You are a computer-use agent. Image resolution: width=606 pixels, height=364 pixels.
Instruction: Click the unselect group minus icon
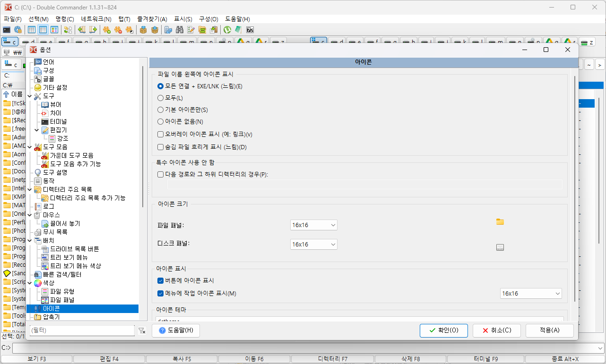(118, 30)
